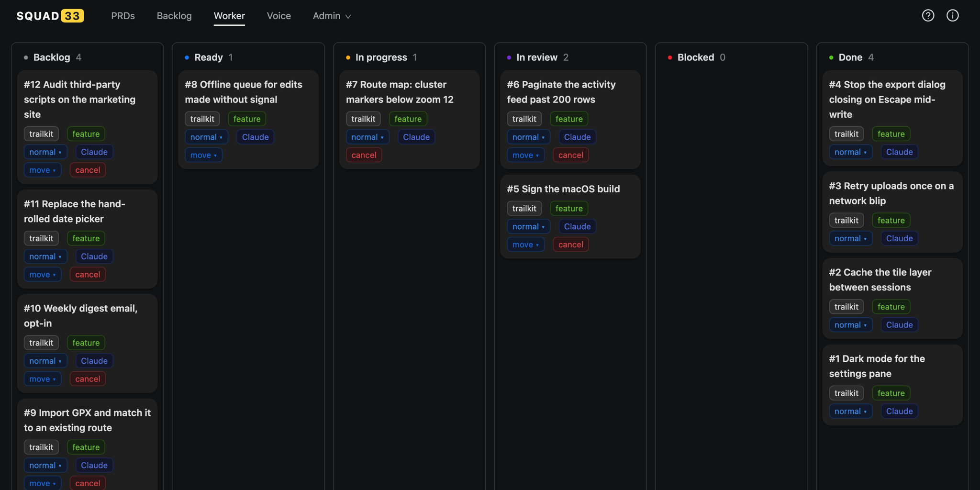Open move dropdown on card #5 Sign macOS
Viewport: 980px width, 490px height.
pos(525,245)
